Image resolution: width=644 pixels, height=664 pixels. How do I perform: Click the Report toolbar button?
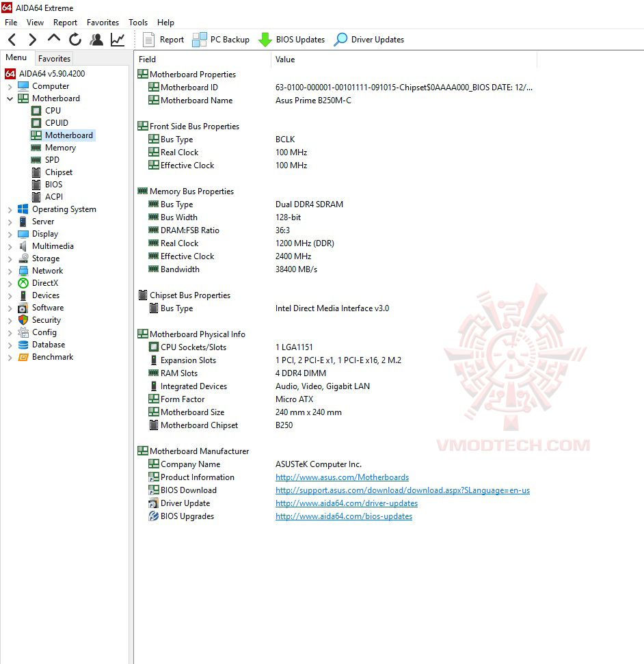pyautogui.click(x=163, y=40)
